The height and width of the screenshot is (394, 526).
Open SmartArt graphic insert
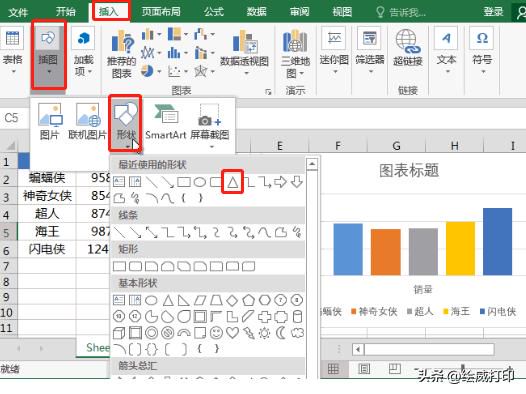[x=166, y=121]
